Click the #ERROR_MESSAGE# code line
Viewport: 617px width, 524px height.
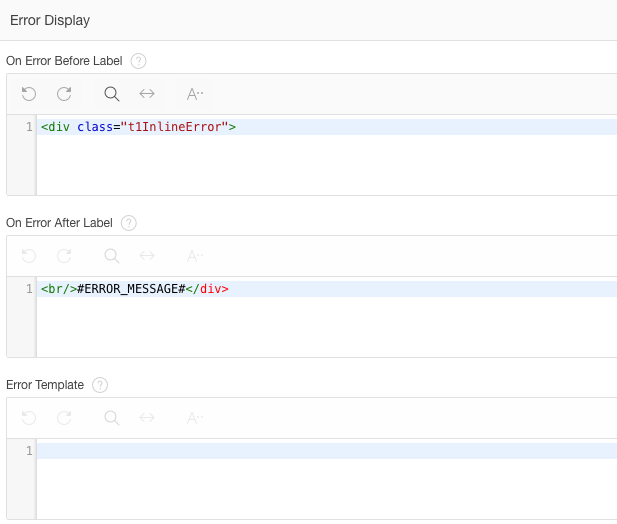[x=327, y=289]
